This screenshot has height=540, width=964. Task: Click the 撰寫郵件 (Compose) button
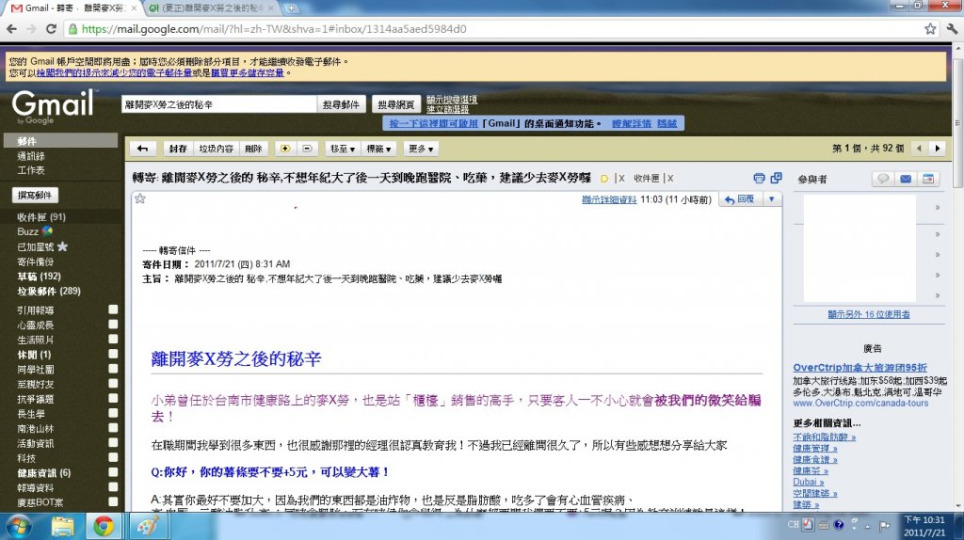[35, 195]
